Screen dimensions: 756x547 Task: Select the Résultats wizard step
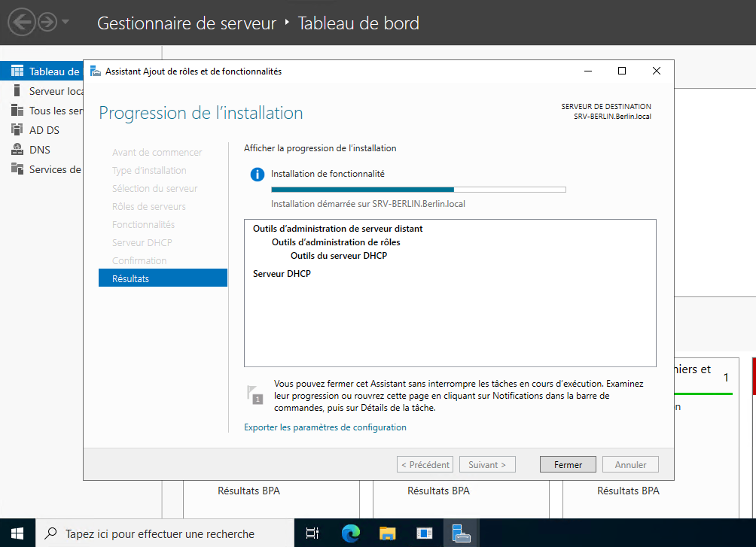162,278
